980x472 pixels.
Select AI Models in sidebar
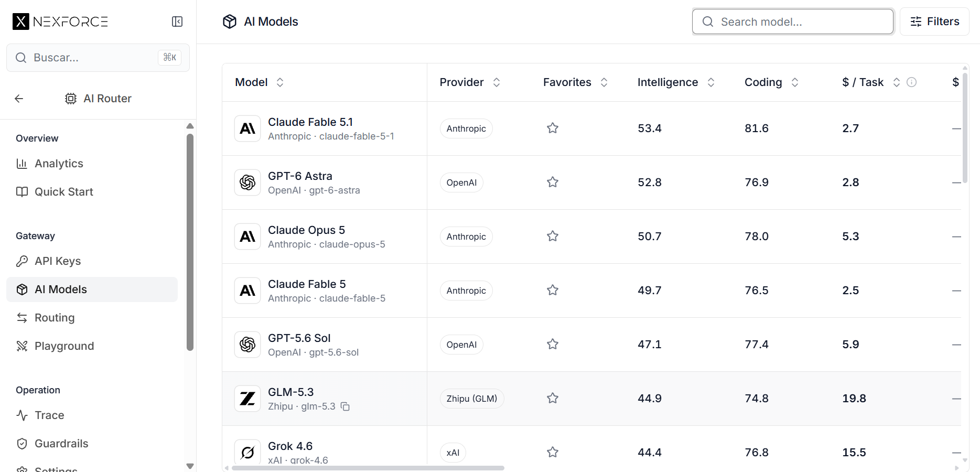coord(92,289)
